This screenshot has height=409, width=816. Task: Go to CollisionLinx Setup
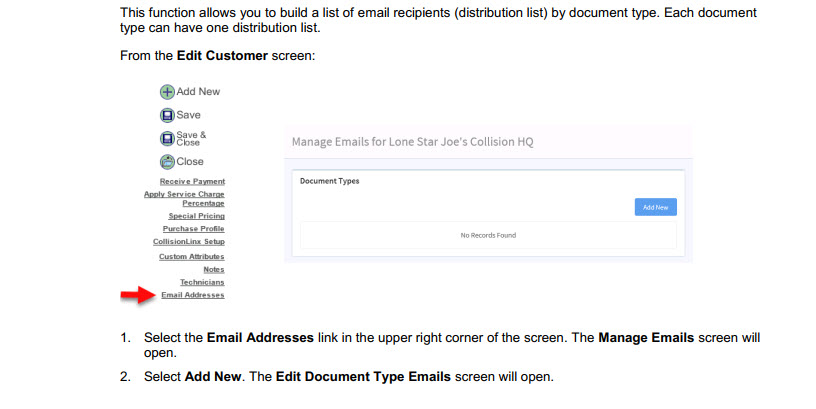point(188,241)
